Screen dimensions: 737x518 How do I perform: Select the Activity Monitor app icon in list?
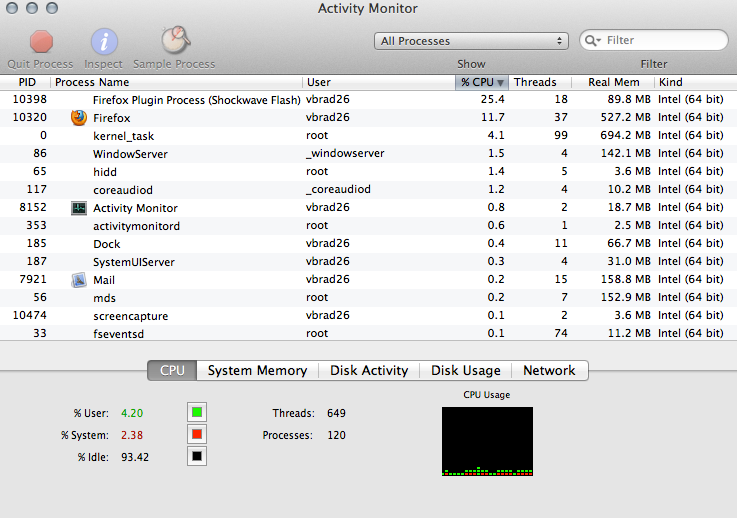tap(79, 208)
